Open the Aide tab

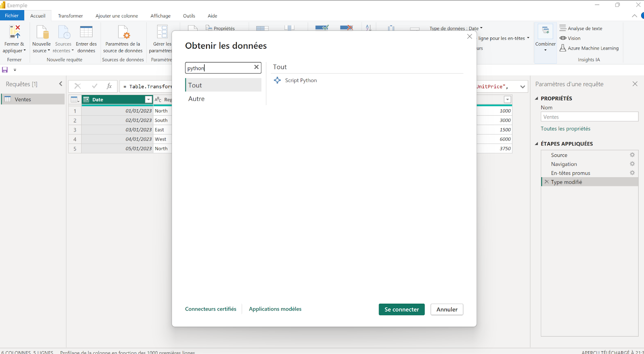pos(213,16)
